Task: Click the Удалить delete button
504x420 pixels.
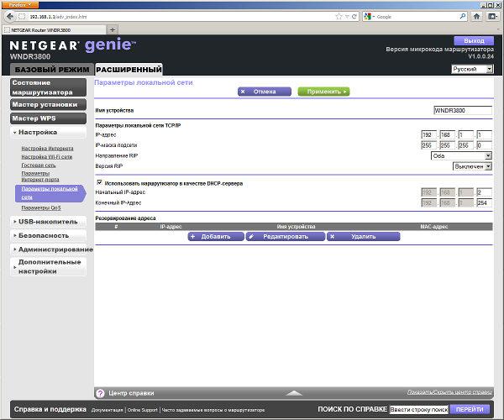Action: pos(363,237)
